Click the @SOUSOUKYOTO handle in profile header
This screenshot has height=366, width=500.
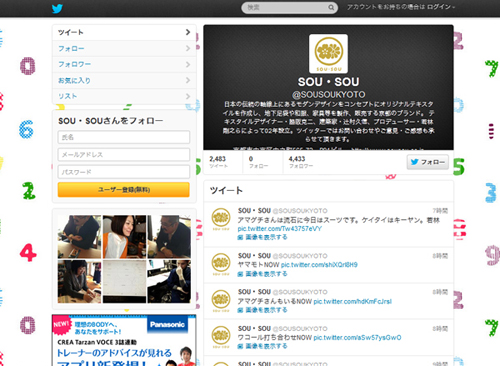[328, 94]
